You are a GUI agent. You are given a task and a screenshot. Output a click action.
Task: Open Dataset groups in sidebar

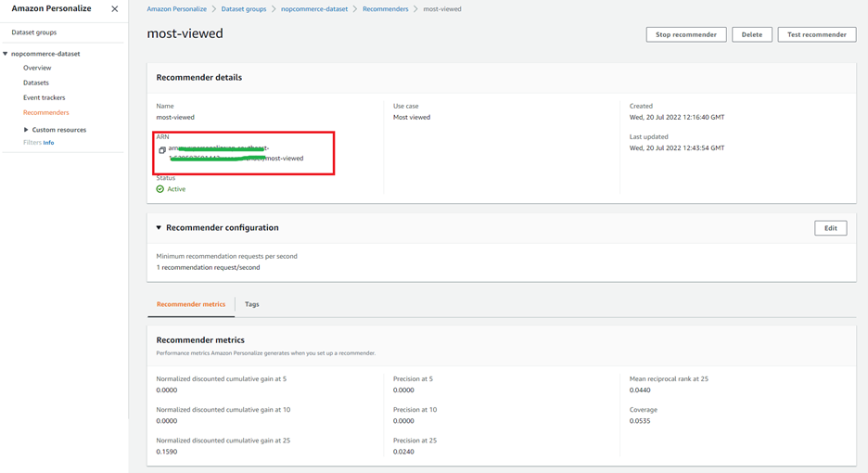33,32
